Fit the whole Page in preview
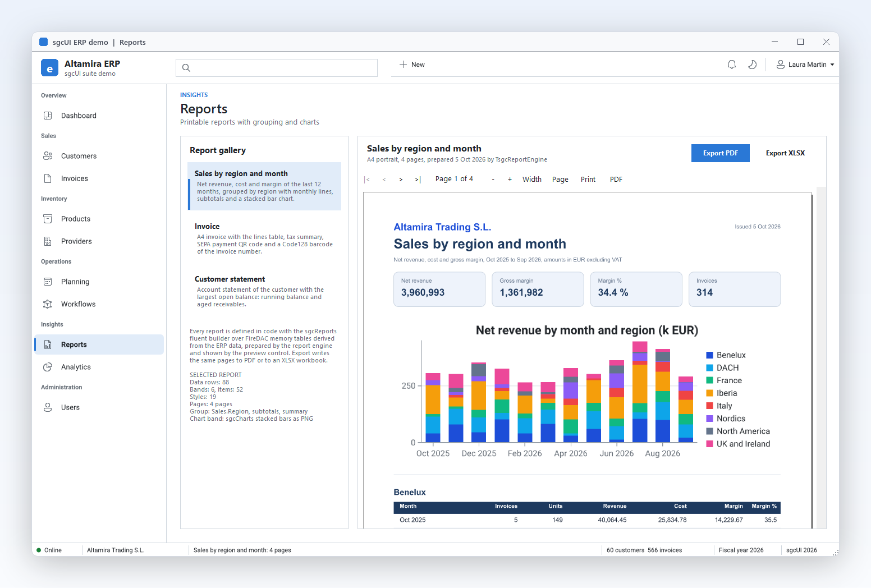This screenshot has width=871, height=588. [560, 180]
